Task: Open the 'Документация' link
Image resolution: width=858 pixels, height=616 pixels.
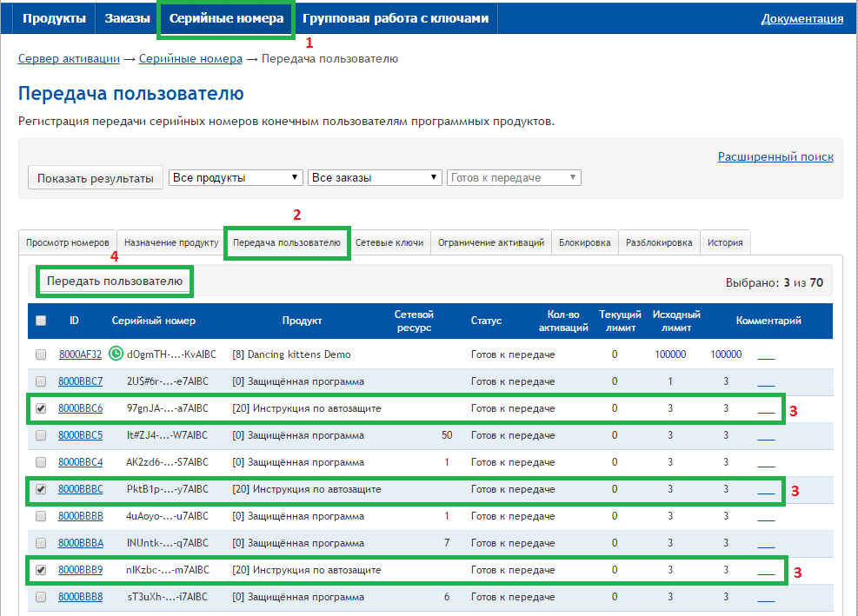Action: (x=801, y=18)
